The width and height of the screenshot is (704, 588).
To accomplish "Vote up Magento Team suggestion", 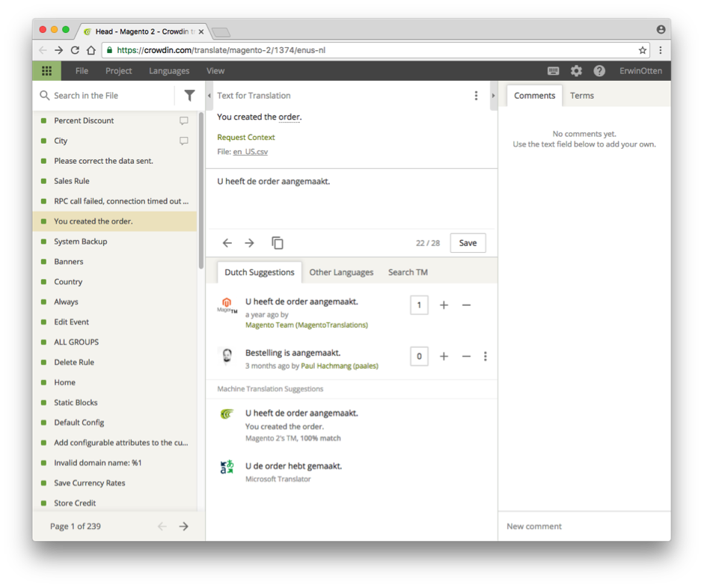I will (444, 305).
